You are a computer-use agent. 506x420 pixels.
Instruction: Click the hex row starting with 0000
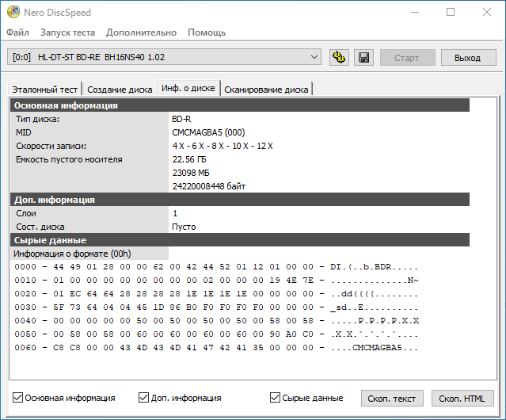(216, 267)
